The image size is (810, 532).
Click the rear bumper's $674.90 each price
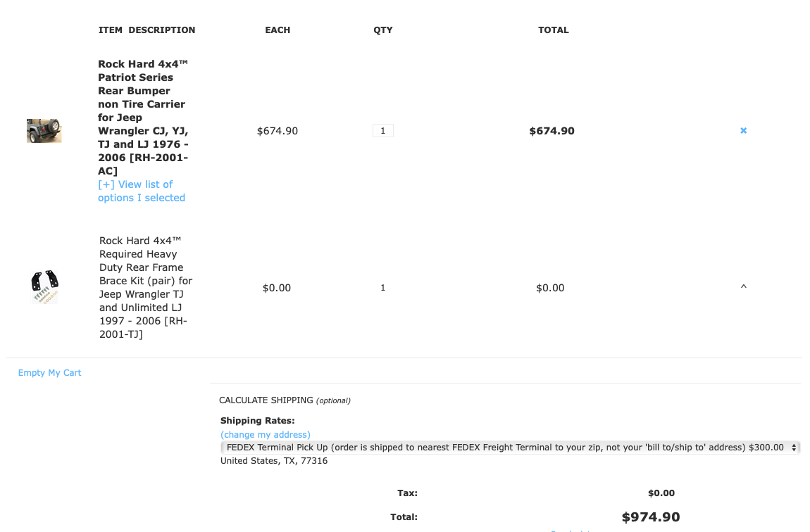click(x=278, y=131)
